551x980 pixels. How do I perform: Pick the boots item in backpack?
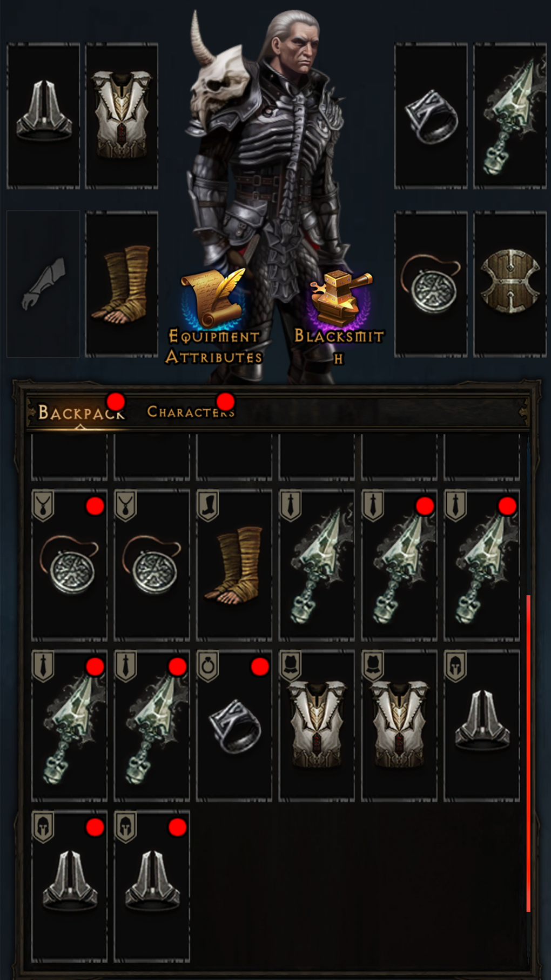(234, 565)
